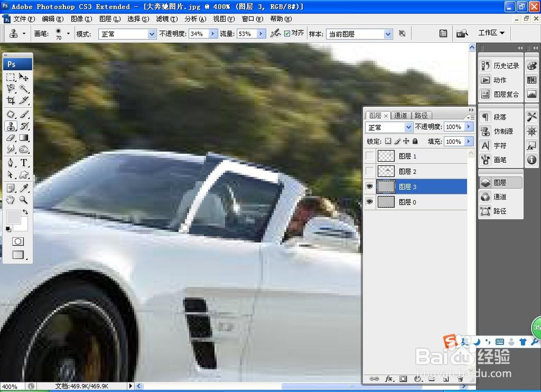Viewport: 541px width, 392px height.
Task: Add a layer mask
Action: tap(403, 378)
